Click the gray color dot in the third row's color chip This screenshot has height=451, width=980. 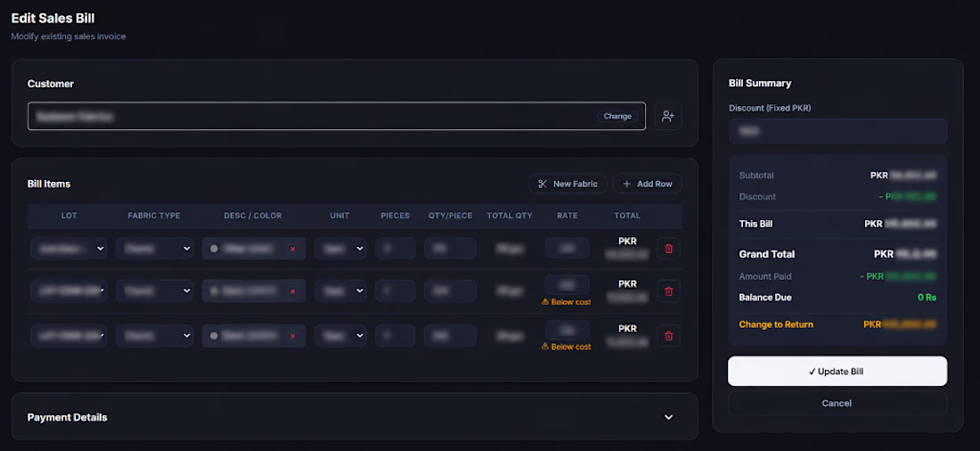[x=214, y=337]
